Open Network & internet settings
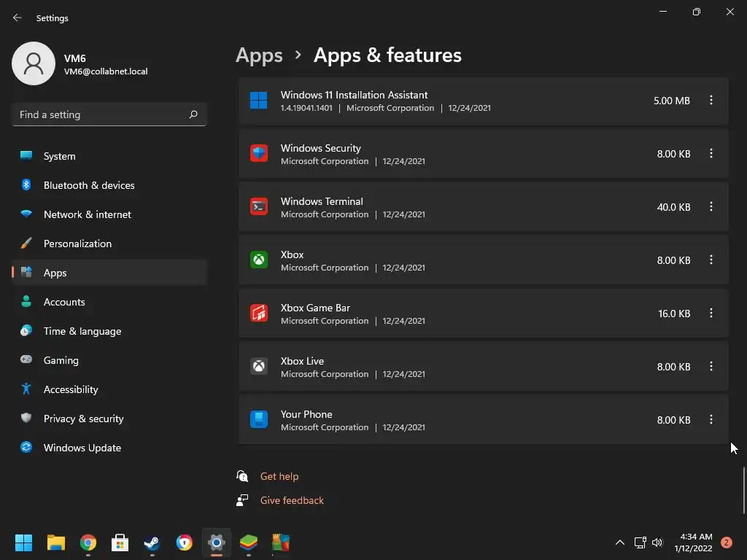 click(x=109, y=214)
